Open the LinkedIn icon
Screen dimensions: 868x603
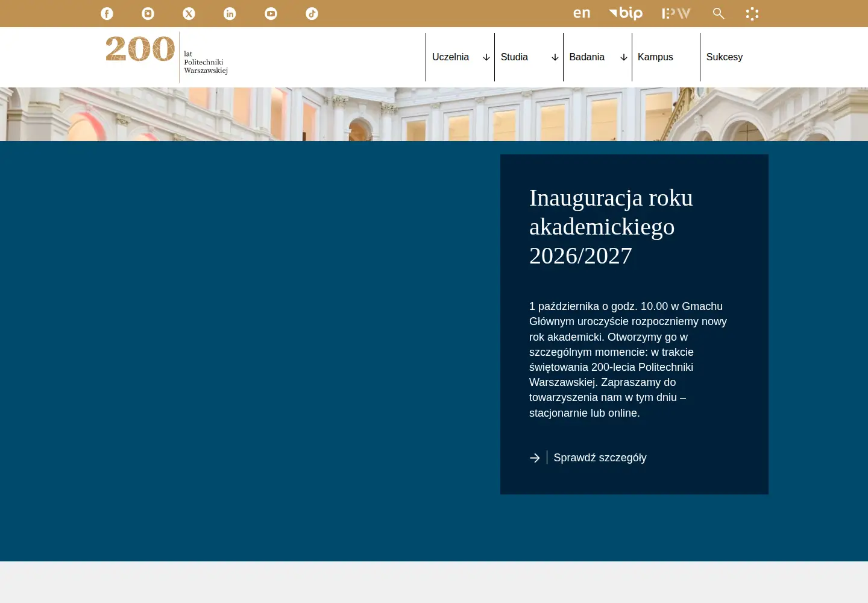[x=230, y=13]
